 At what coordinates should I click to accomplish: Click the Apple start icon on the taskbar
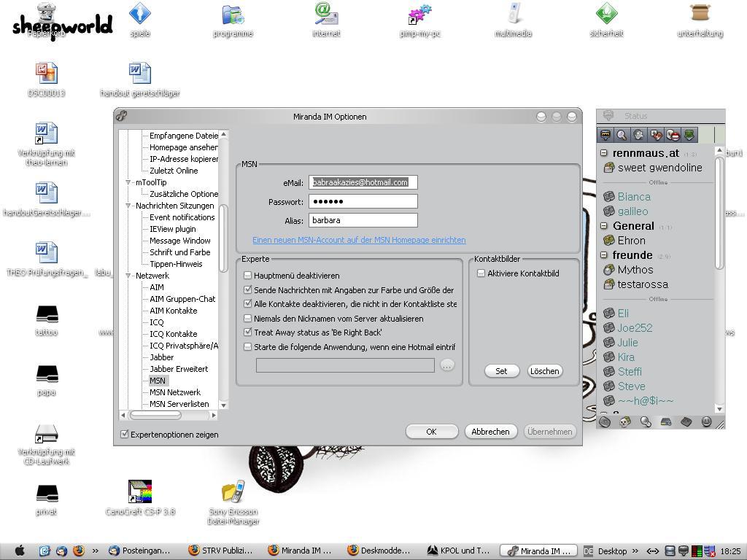[20, 551]
